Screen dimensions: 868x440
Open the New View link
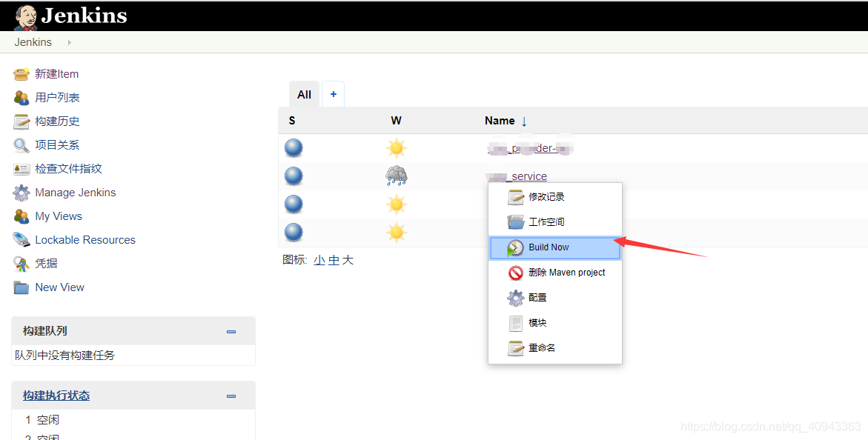coord(60,287)
